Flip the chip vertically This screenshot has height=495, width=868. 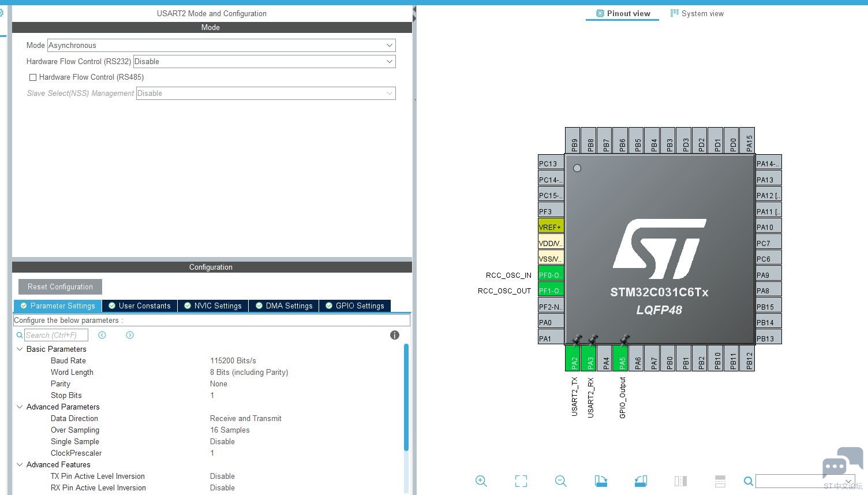(720, 481)
